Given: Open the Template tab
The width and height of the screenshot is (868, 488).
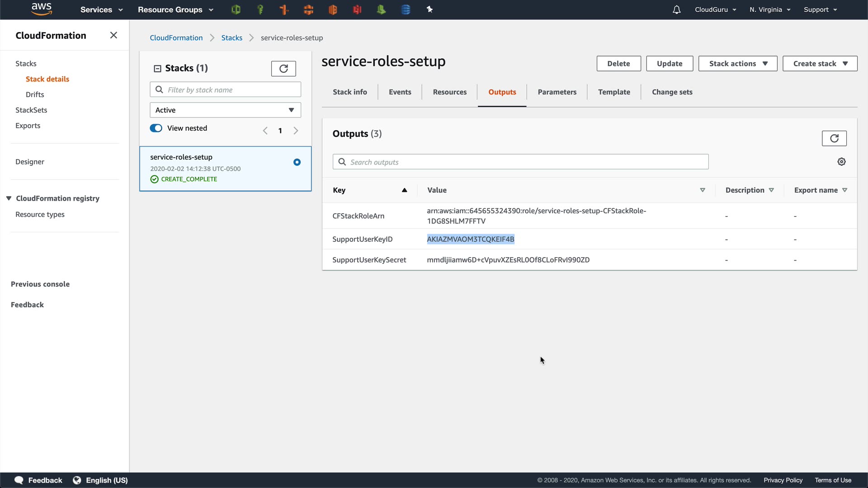Looking at the screenshot, I should point(613,92).
